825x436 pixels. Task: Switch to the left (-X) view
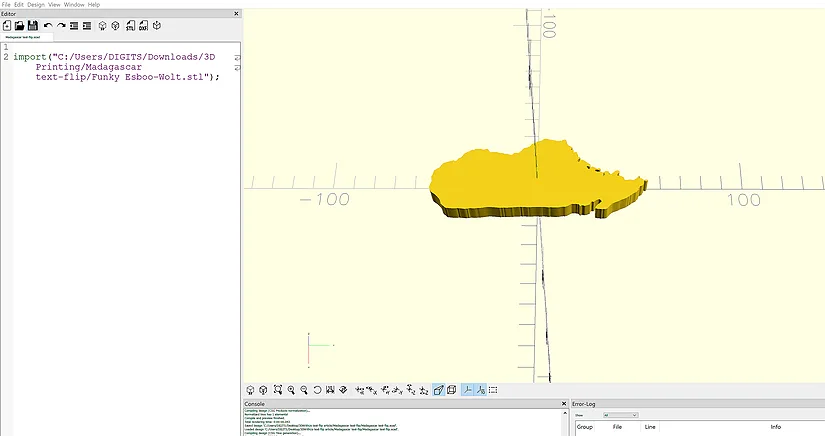coord(372,390)
